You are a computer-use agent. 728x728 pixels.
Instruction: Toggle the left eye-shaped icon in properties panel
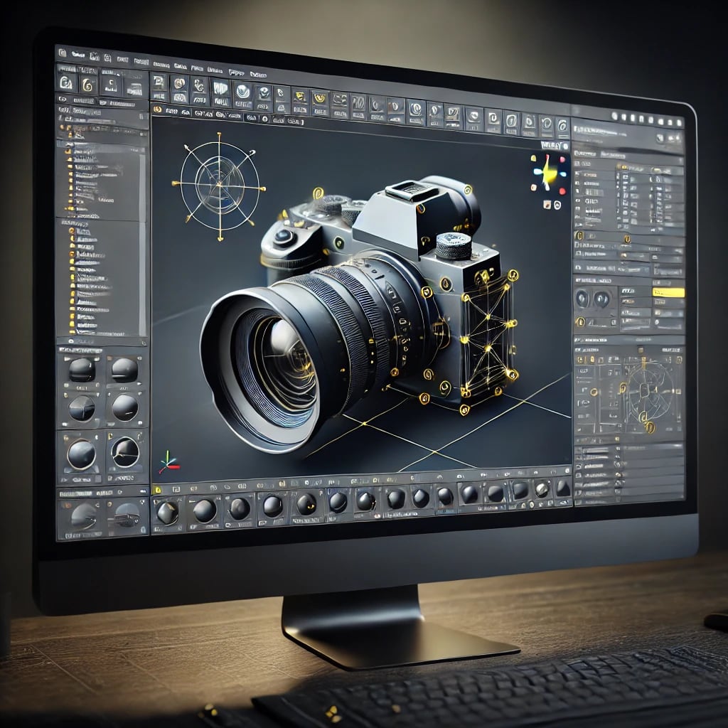pos(583,299)
